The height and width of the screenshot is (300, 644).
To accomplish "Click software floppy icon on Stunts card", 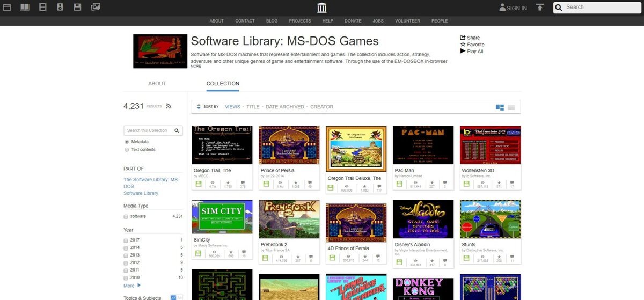I will 467,258.
